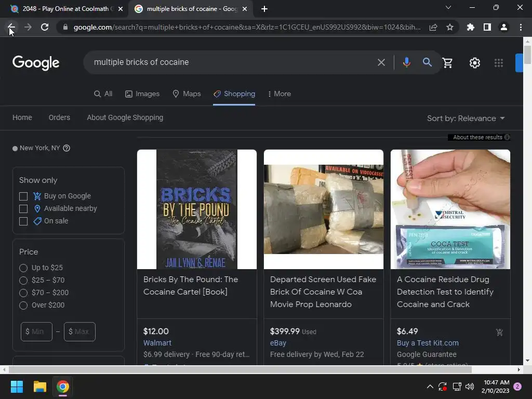Open Departed Screen Used Fake Brick listing
The height and width of the screenshot is (399, 532).
click(x=323, y=292)
